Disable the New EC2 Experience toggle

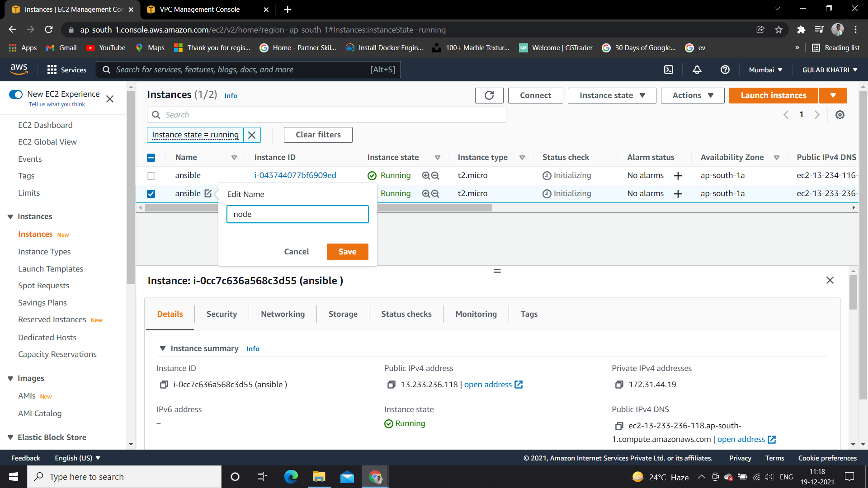pos(16,94)
